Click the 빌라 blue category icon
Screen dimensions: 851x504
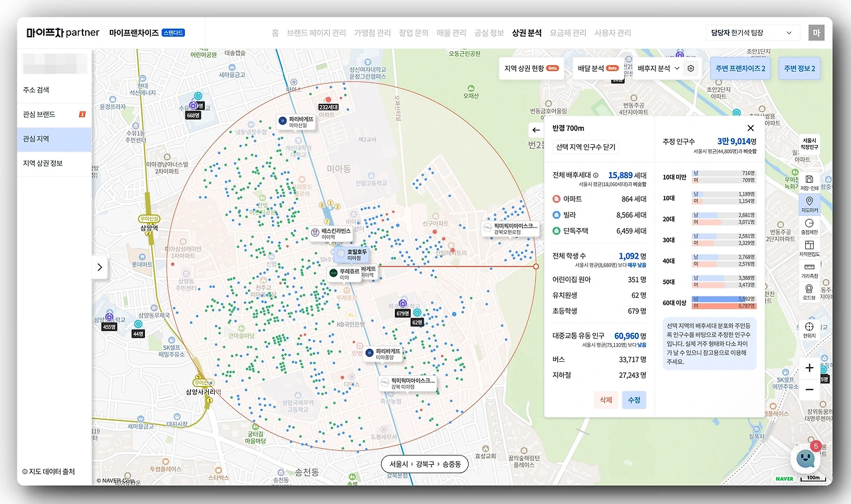click(556, 215)
